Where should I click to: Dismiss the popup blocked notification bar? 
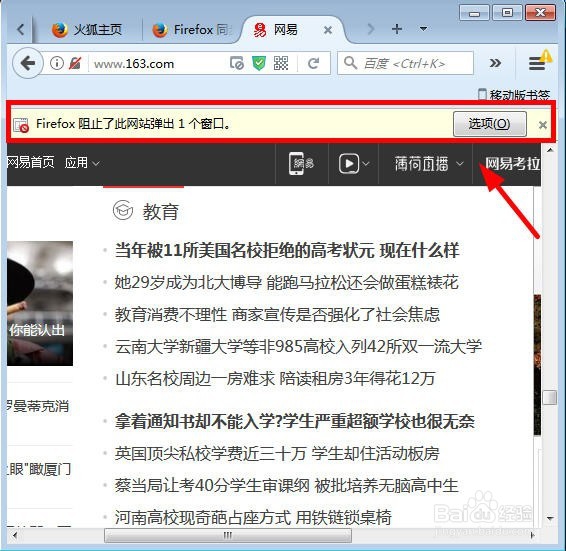(x=543, y=125)
